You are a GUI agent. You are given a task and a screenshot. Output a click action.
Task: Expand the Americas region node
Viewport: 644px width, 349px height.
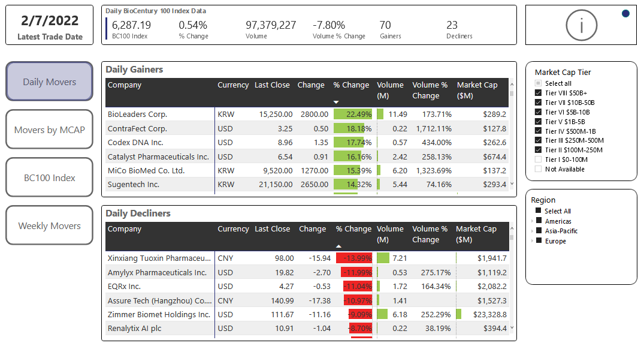click(x=533, y=221)
